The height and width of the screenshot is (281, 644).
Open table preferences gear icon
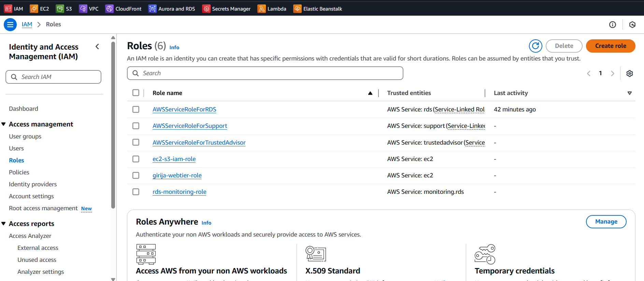point(630,73)
